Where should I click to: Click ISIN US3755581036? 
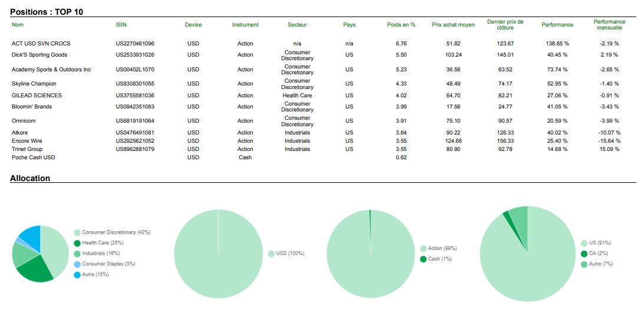coord(135,96)
